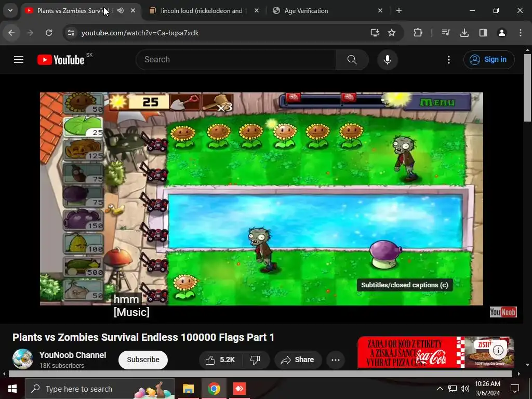Open Chrome from the taskbar
Image resolution: width=532 pixels, height=399 pixels.
point(214,389)
